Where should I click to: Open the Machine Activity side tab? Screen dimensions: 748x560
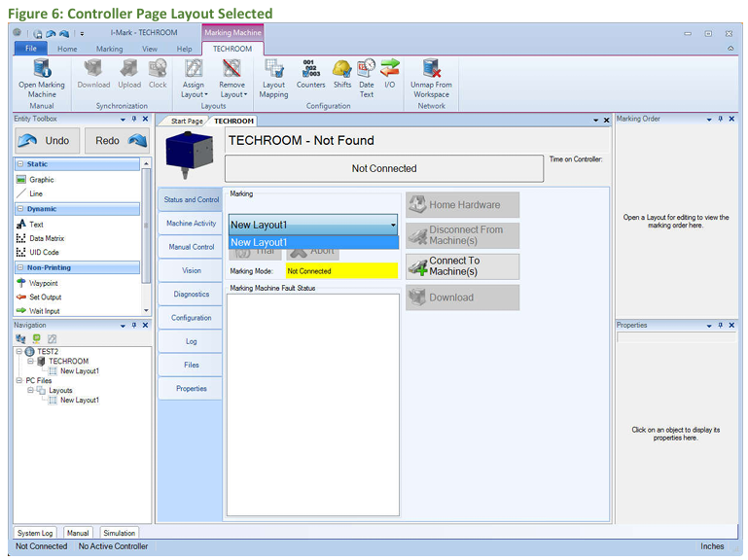click(x=191, y=224)
